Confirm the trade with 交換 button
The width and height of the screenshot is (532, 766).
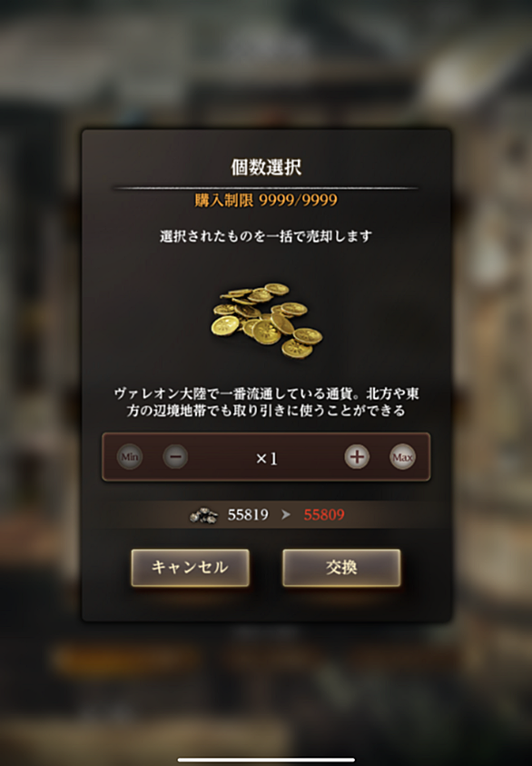(341, 567)
